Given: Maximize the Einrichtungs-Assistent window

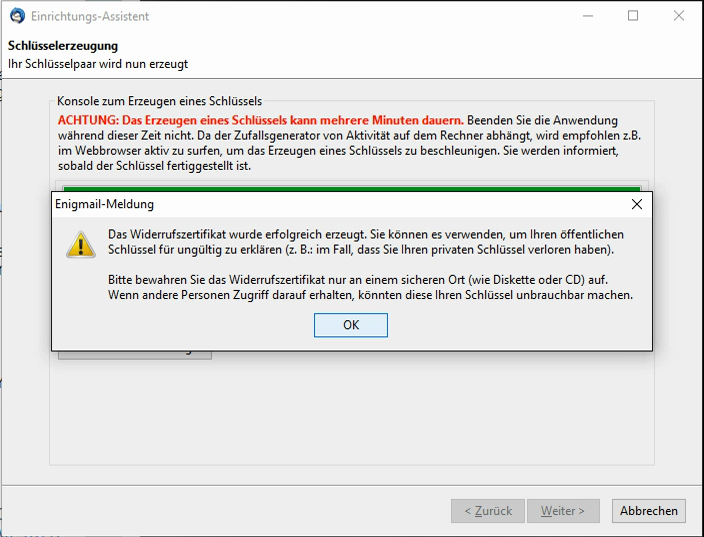Looking at the screenshot, I should coord(633,16).
